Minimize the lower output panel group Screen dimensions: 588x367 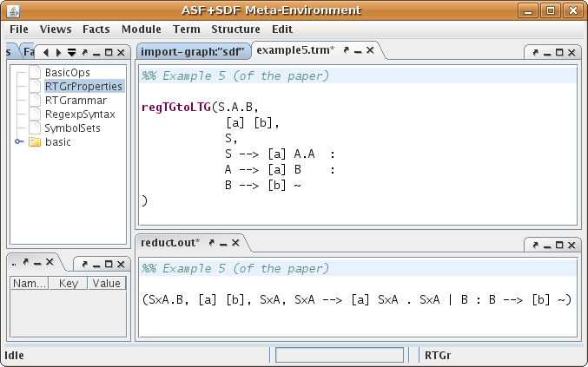coord(547,246)
